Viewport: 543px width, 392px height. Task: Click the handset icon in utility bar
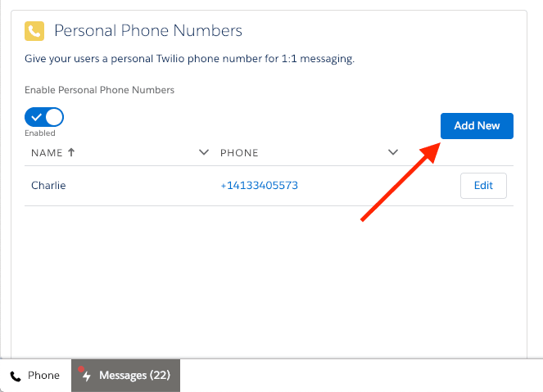point(16,376)
